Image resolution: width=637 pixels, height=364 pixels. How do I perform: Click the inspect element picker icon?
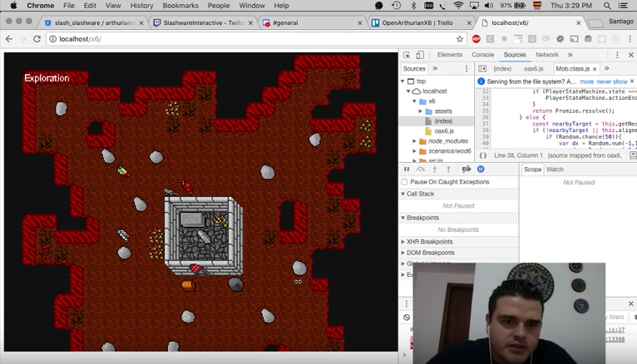click(x=407, y=55)
